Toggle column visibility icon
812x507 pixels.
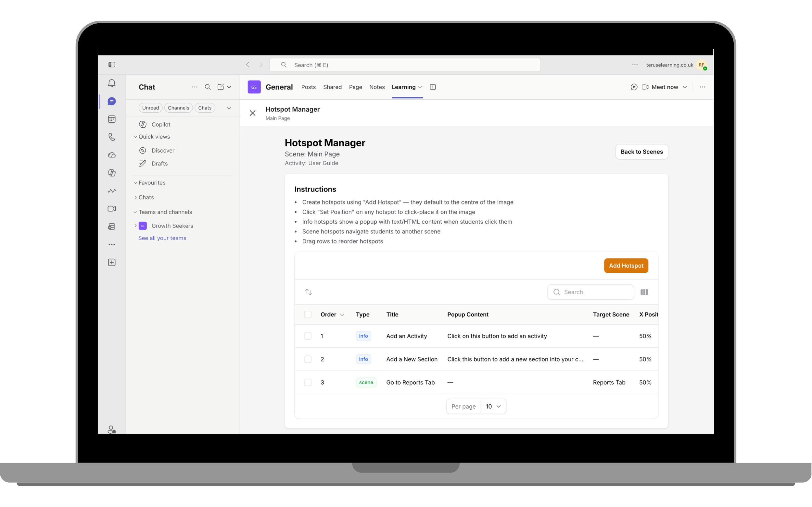point(644,292)
